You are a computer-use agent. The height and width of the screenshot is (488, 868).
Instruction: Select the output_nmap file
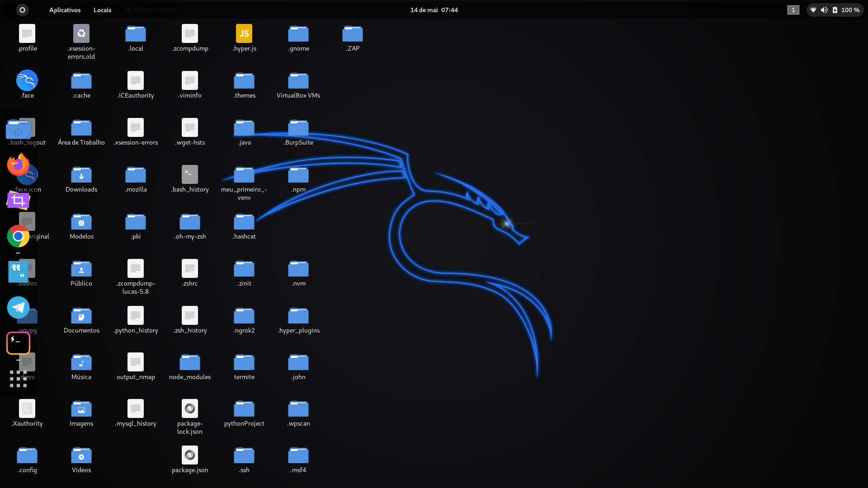136,362
